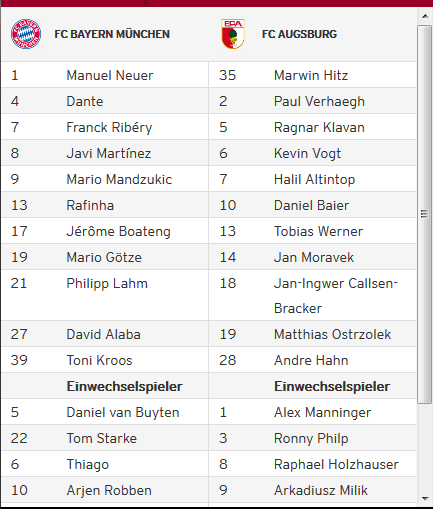Click Jan-Ingwer Callsen-Bracker's name
Screen dimensions: 433x509
coord(336,296)
